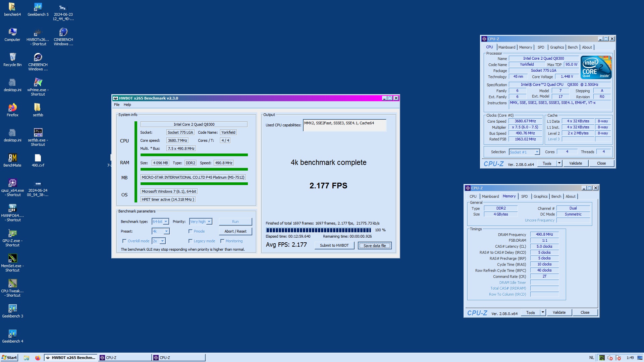Switch to Memory tab in upper CPU-Z
Image resolution: width=644 pixels, height=362 pixels.
pyautogui.click(x=526, y=47)
